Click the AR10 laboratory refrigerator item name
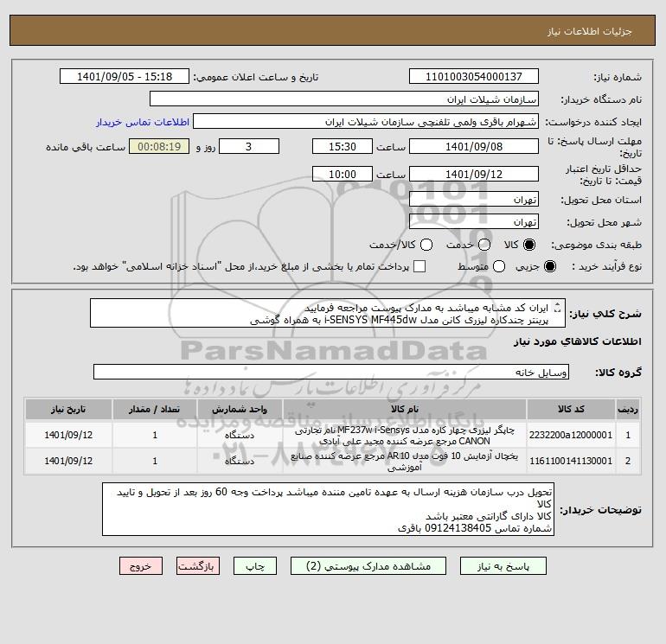Screen dimensions: 666x644 point(405,462)
